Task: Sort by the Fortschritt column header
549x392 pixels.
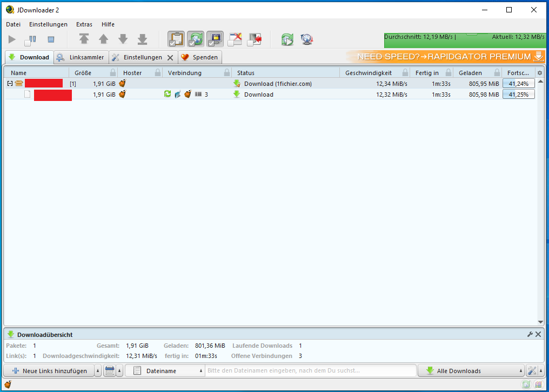Action: 518,73
